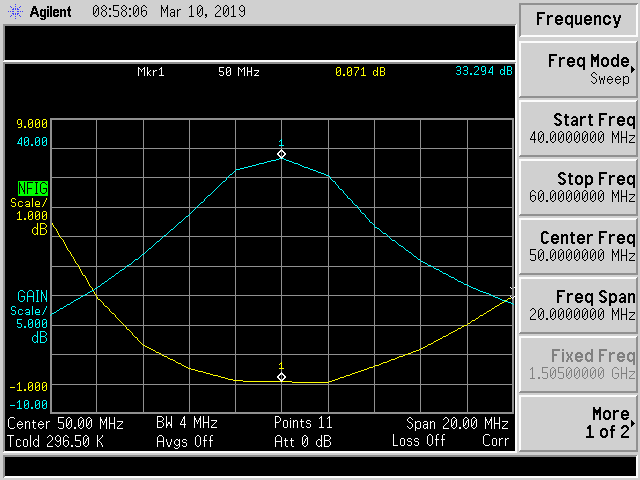Select the Freq Mode Sweep softkey
Screen dimensions: 640x480
pos(578,70)
